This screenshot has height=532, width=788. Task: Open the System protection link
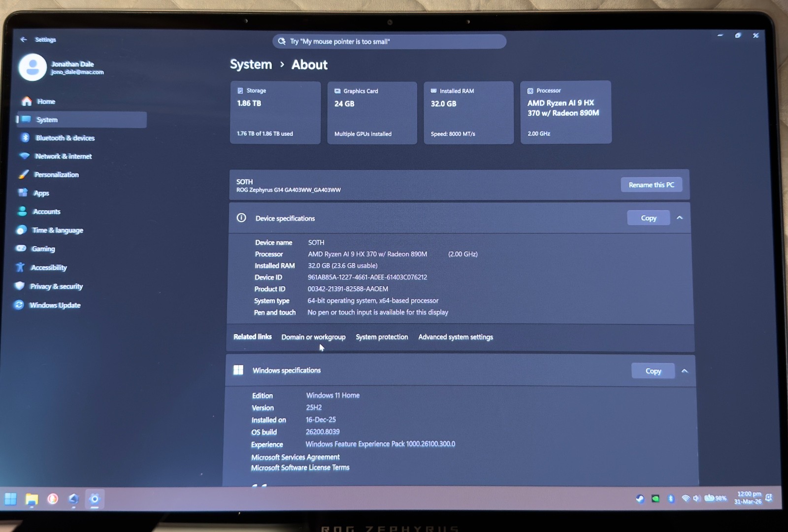pyautogui.click(x=382, y=337)
